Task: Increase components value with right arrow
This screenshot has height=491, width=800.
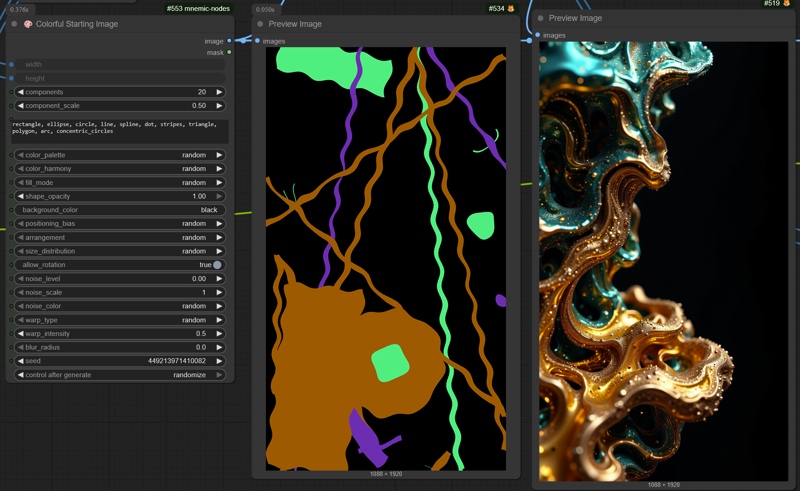Action: point(219,92)
